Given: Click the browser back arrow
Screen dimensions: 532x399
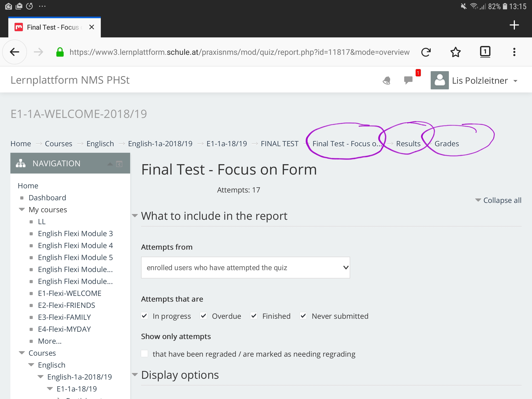Looking at the screenshot, I should coord(15,52).
